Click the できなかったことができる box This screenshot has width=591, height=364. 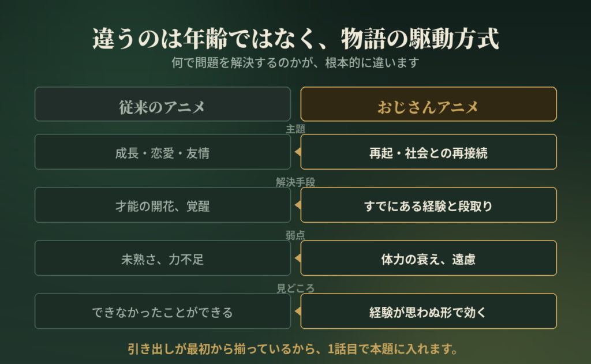[x=162, y=312]
